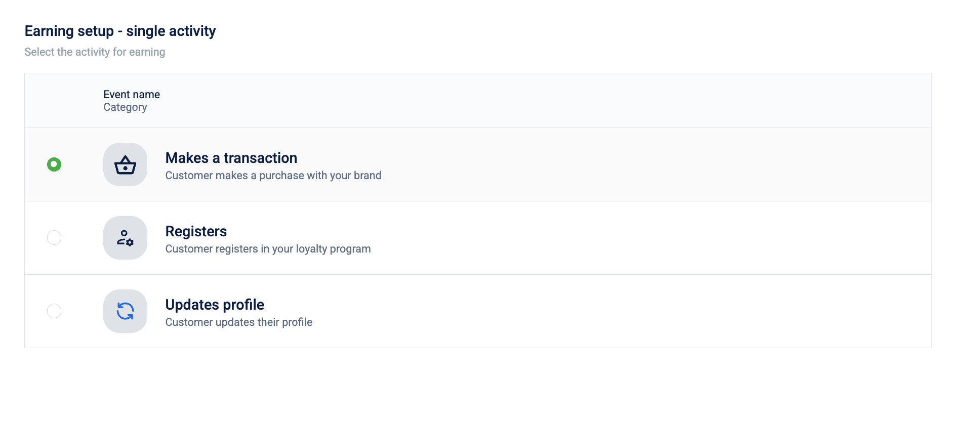Viewport: 980px width, 421px height.
Task: Click the "Registers" event title
Action: pyautogui.click(x=196, y=231)
